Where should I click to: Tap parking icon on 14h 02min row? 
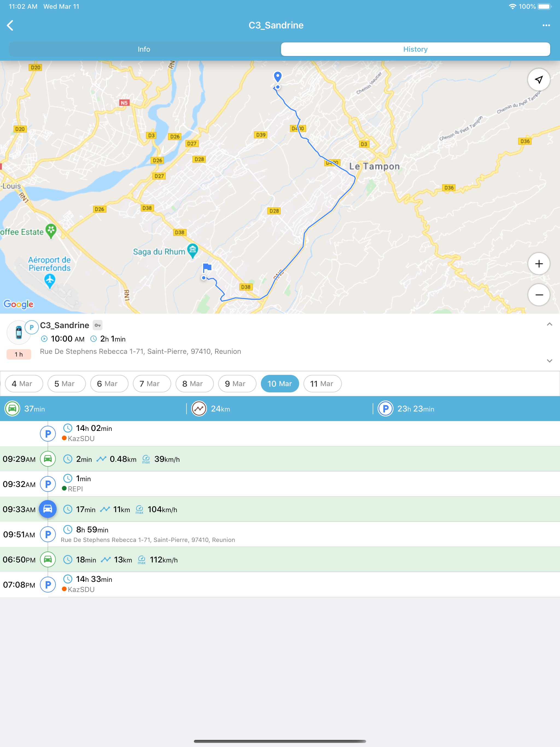[x=48, y=434]
